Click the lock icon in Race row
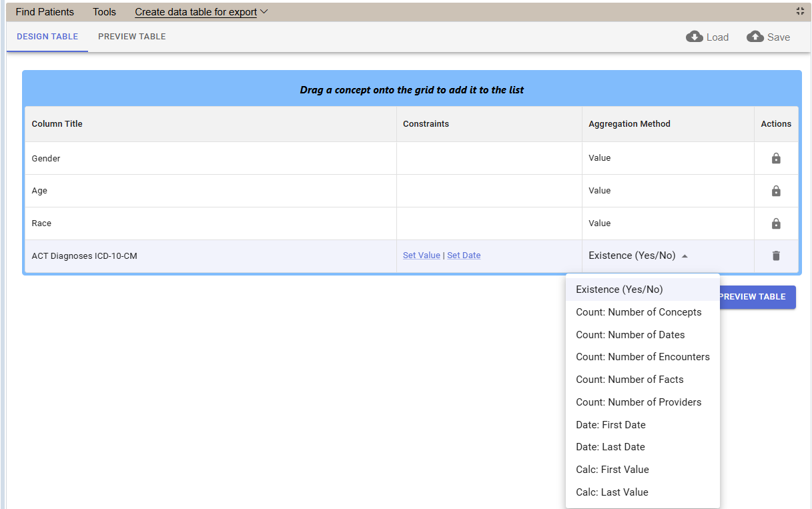 click(776, 223)
